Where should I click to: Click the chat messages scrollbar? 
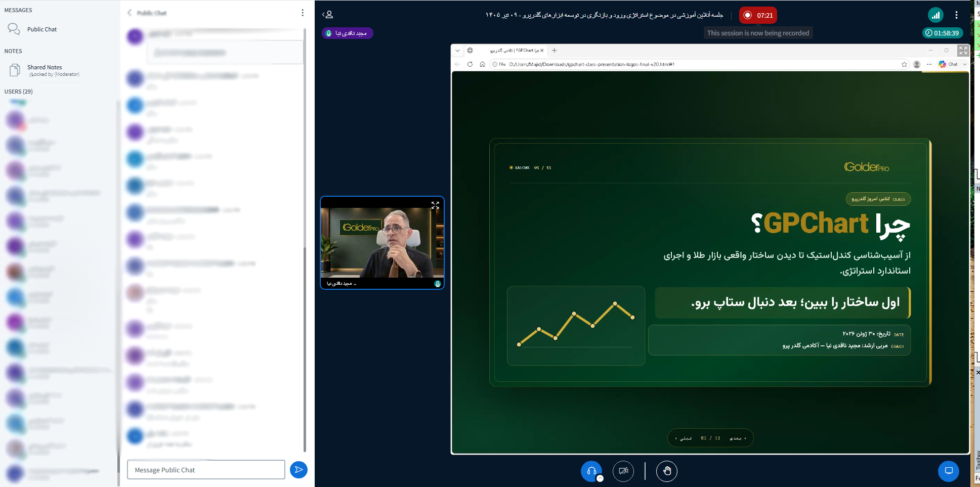(x=305, y=240)
